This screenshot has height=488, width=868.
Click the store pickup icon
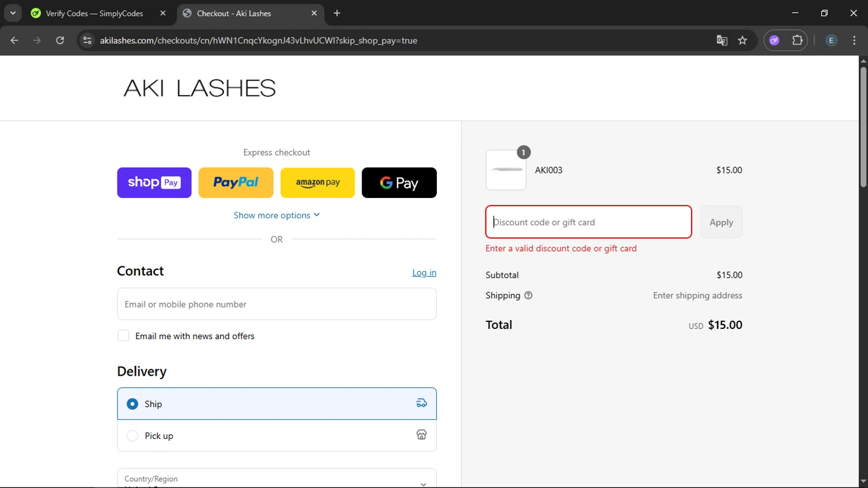point(421,435)
